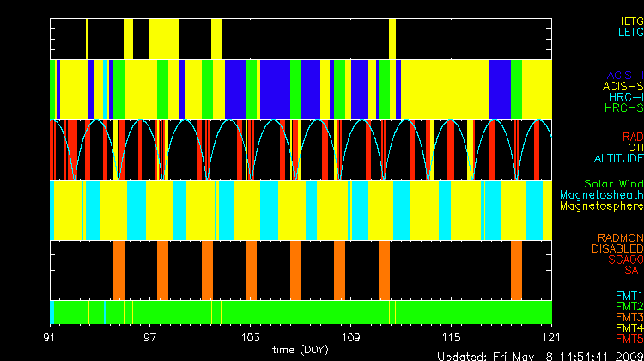Select the ALTITUDE legend label
Viewport: 644px width, 361px height.
click(618, 159)
